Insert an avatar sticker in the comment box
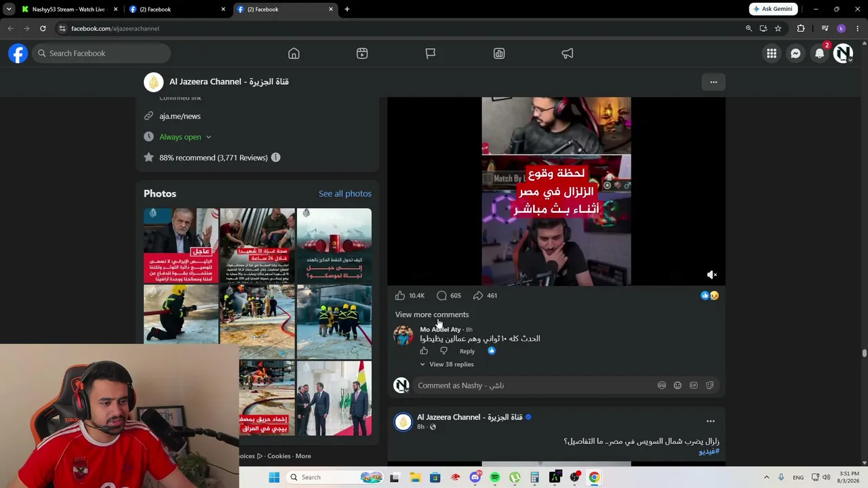Screen dimensions: 868x488 (661, 386)
